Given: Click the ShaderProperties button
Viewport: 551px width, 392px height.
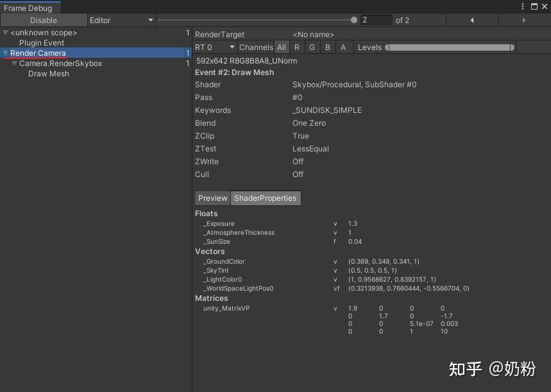Looking at the screenshot, I should (x=266, y=198).
